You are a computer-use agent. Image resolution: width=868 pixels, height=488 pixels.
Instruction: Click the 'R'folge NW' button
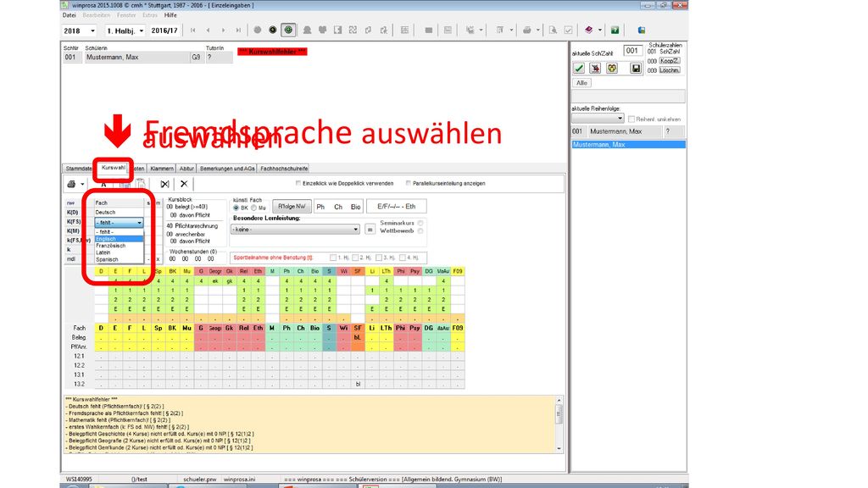(292, 207)
